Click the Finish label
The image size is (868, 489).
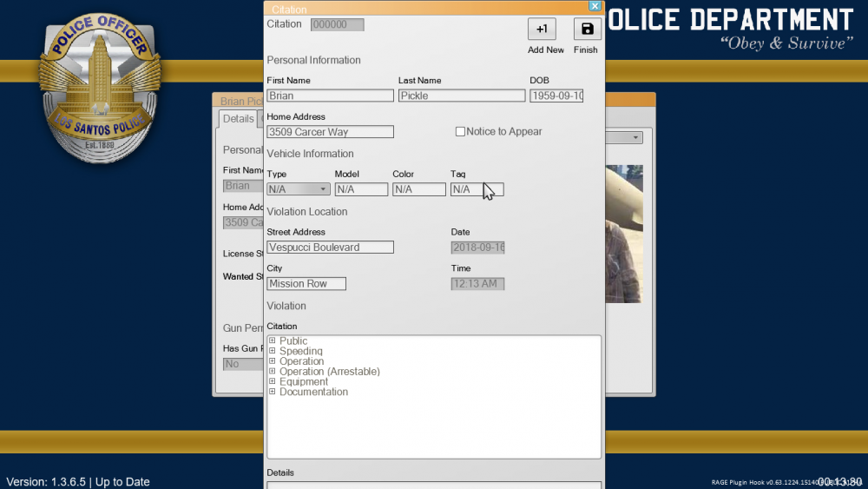coord(585,50)
